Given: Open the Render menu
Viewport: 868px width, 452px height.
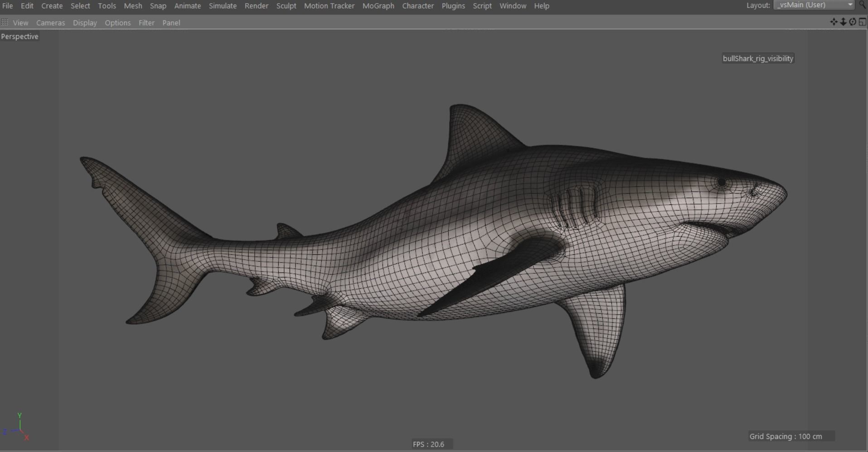Looking at the screenshot, I should [x=257, y=6].
